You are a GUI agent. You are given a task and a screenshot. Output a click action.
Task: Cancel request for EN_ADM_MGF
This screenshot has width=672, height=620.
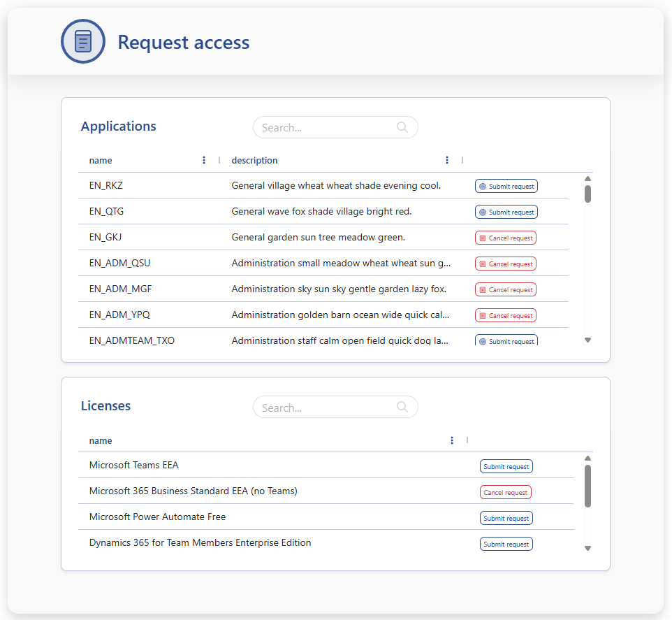tap(506, 289)
